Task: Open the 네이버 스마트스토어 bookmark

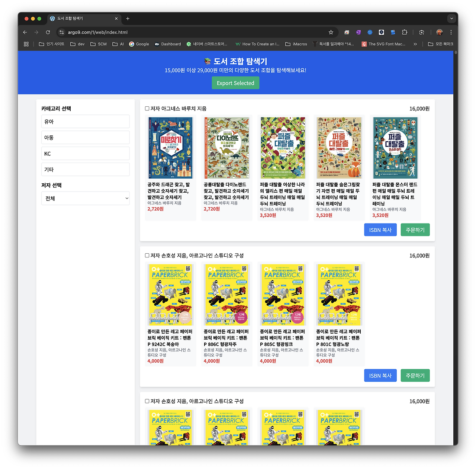Action: tap(207, 44)
